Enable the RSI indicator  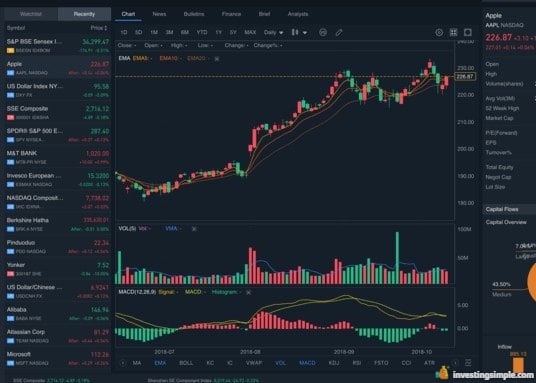tap(357, 363)
